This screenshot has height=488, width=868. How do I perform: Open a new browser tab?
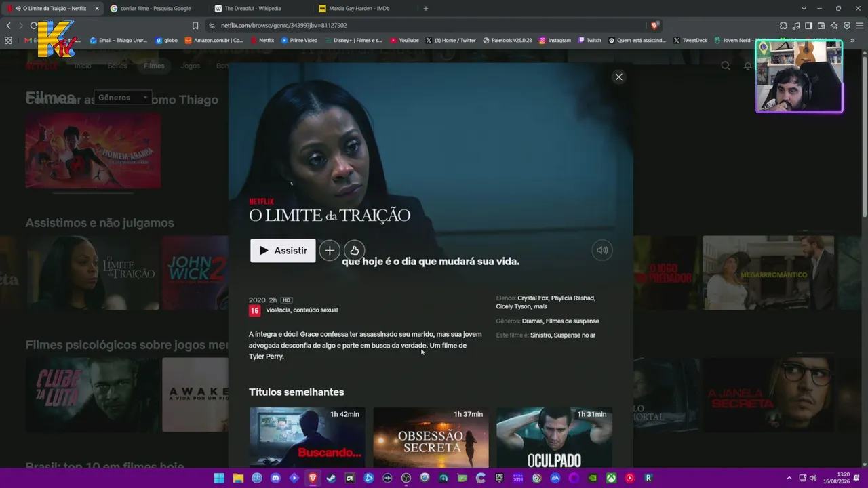pyautogui.click(x=426, y=9)
